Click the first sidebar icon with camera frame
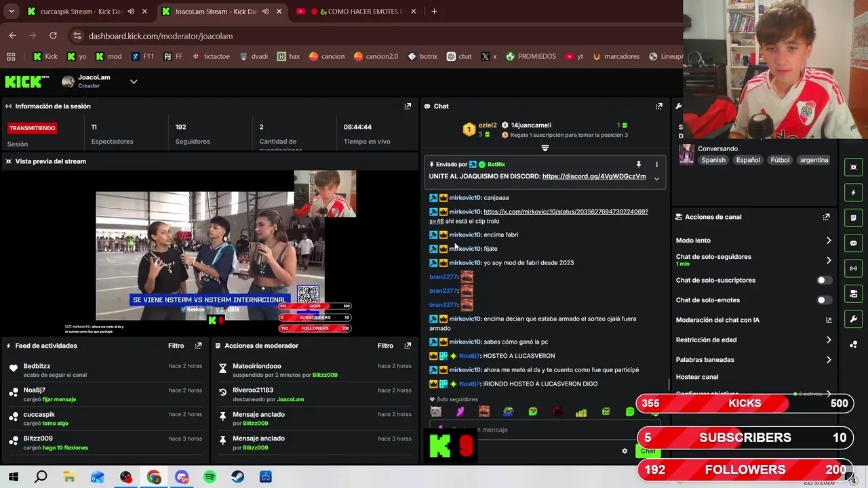The image size is (868, 488). tap(853, 167)
